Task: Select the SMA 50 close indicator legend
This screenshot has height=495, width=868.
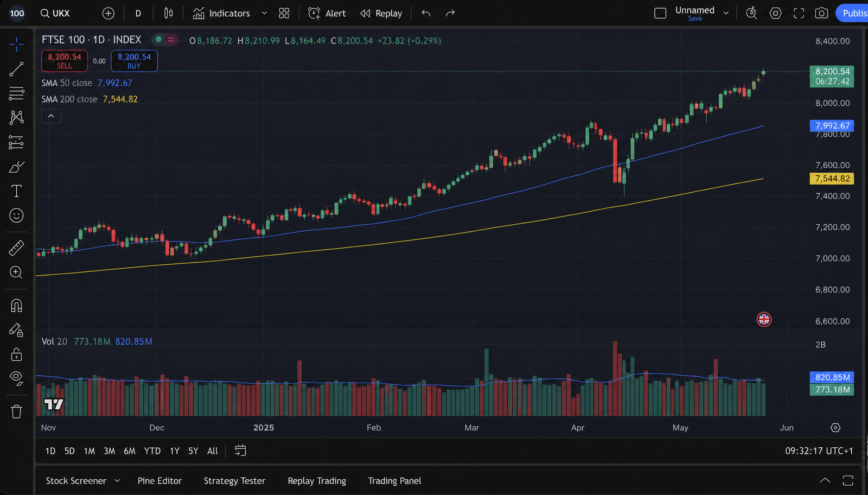Action: click(87, 83)
